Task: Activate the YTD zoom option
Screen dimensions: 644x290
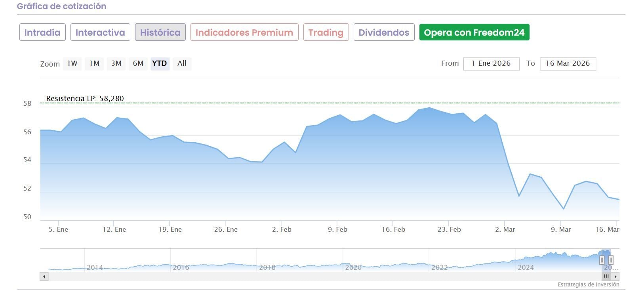Action: (160, 63)
